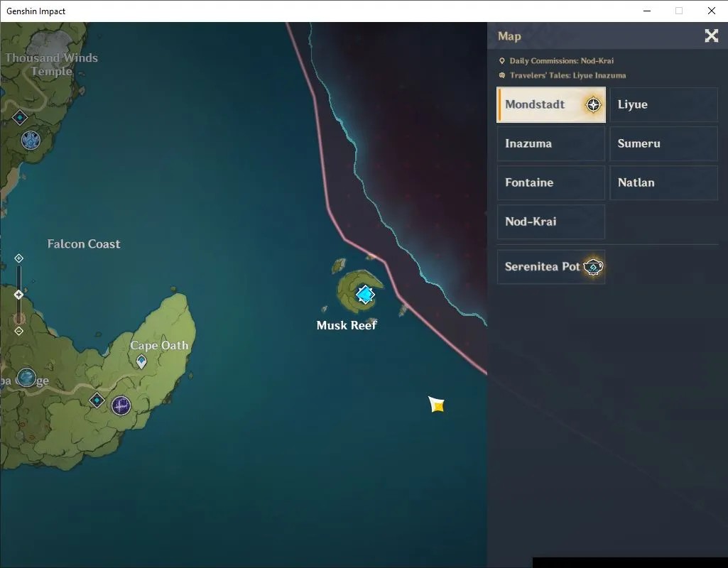Screen dimensions: 728x568
Task: Minimize the Genshin Impact window
Action: [647, 11]
